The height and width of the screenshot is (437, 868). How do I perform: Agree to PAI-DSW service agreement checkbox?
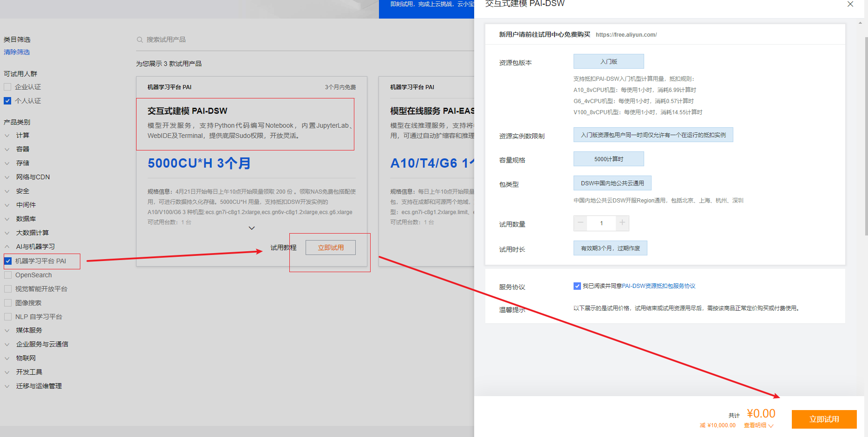coord(577,286)
